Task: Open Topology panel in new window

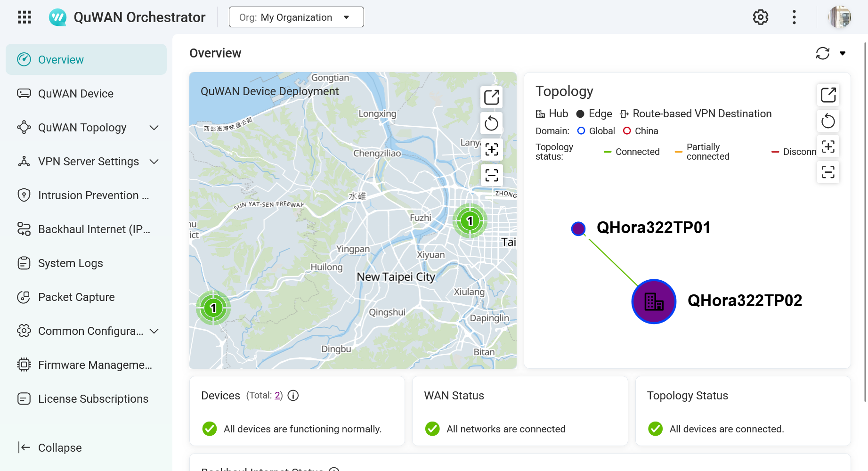Action: click(x=827, y=95)
